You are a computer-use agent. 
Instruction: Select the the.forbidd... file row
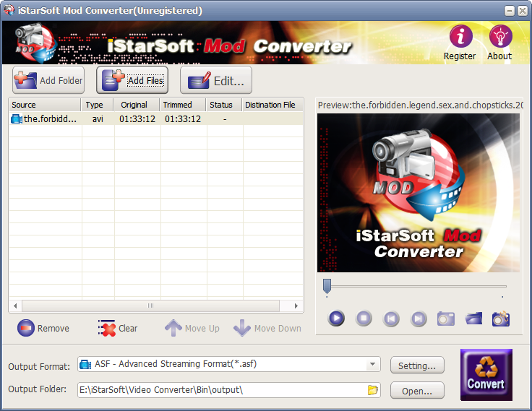point(156,118)
